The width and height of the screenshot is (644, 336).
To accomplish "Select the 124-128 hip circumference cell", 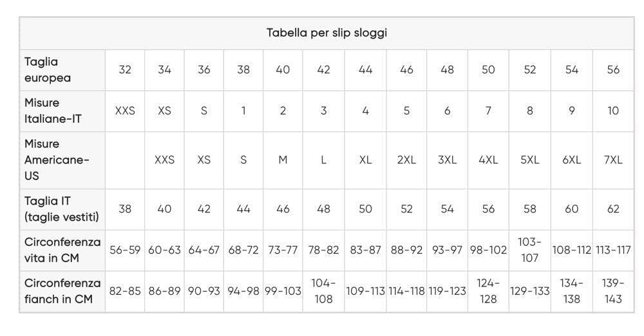I will click(488, 291).
